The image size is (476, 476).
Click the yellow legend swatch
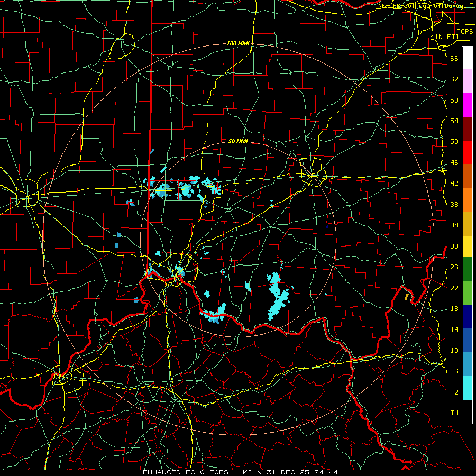pos(467,246)
